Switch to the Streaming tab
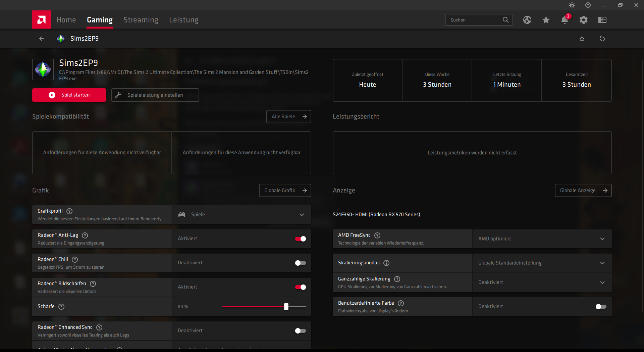644x352 pixels. (x=141, y=20)
